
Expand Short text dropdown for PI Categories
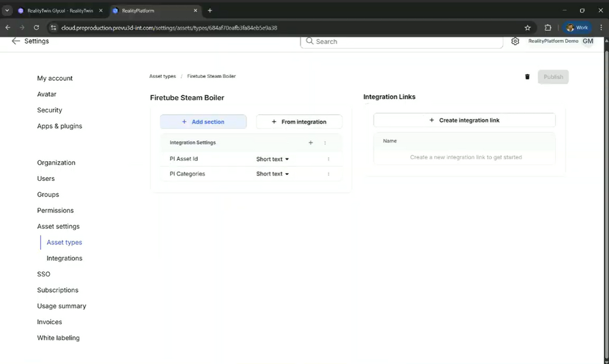click(x=272, y=174)
